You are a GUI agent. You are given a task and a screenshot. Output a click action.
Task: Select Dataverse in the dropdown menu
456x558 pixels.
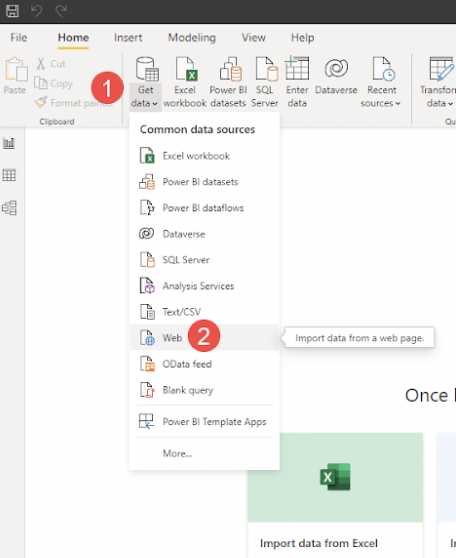tap(204, 234)
